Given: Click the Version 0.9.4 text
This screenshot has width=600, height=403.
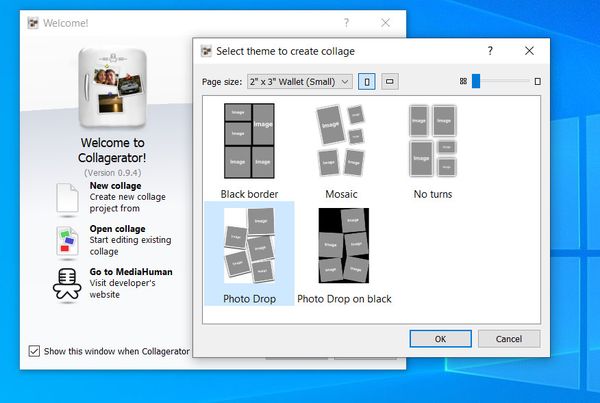Looking at the screenshot, I should 112,173.
